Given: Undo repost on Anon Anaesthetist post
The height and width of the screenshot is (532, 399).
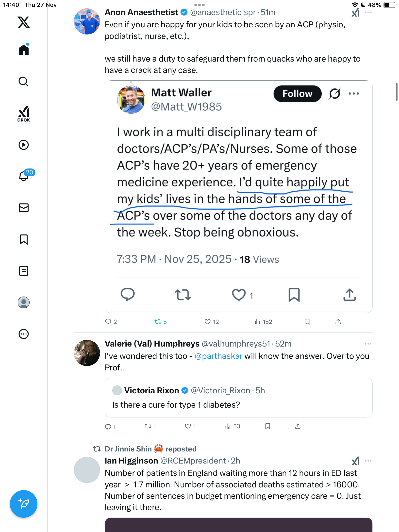Looking at the screenshot, I should pyautogui.click(x=158, y=322).
